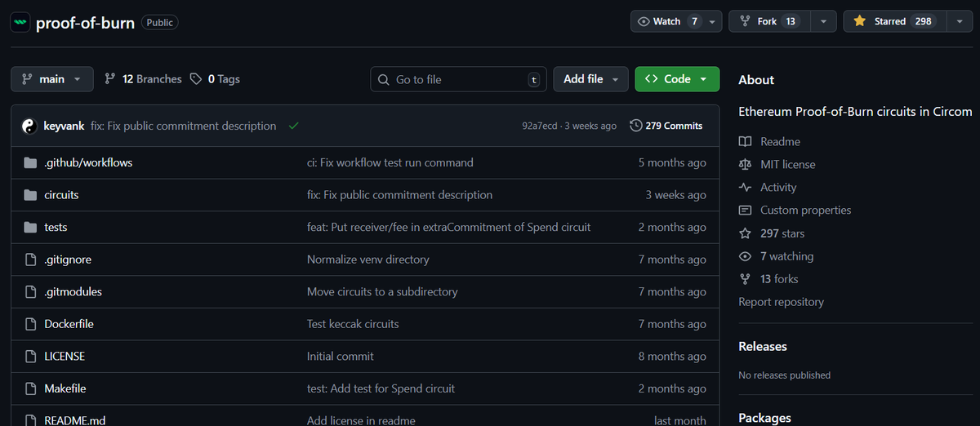Open the star lists dropdown arrow
This screenshot has height=426, width=980.
(959, 21)
